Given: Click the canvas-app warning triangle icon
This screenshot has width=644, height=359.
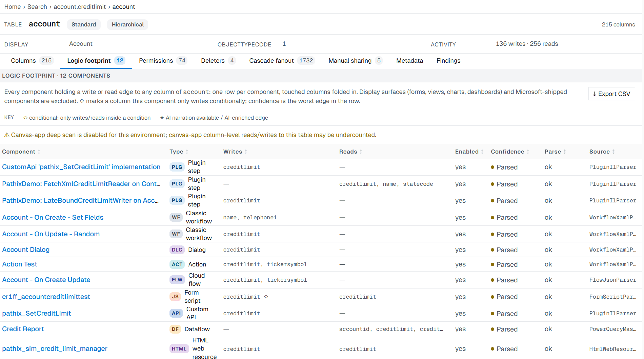Looking at the screenshot, I should [7, 135].
